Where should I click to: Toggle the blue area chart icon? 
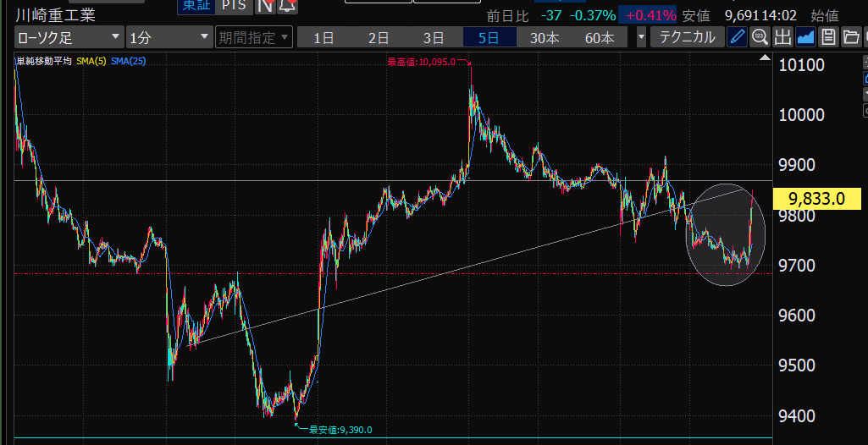pos(805,36)
